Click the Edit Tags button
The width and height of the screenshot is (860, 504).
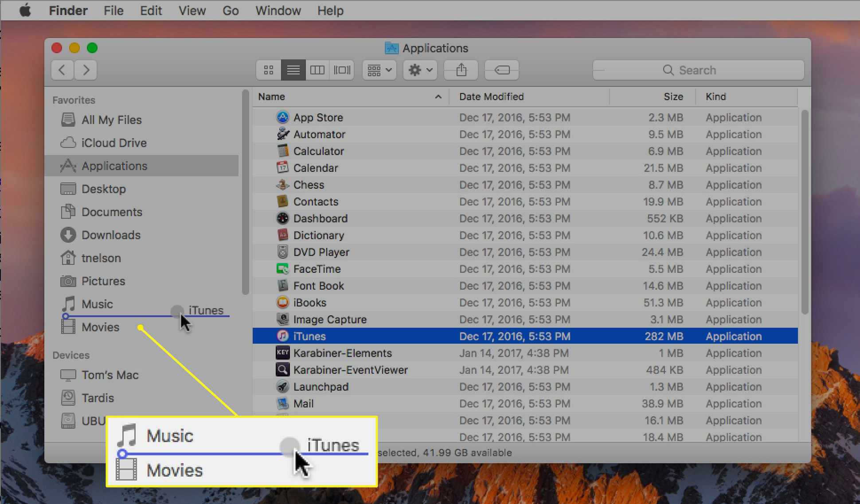point(502,70)
